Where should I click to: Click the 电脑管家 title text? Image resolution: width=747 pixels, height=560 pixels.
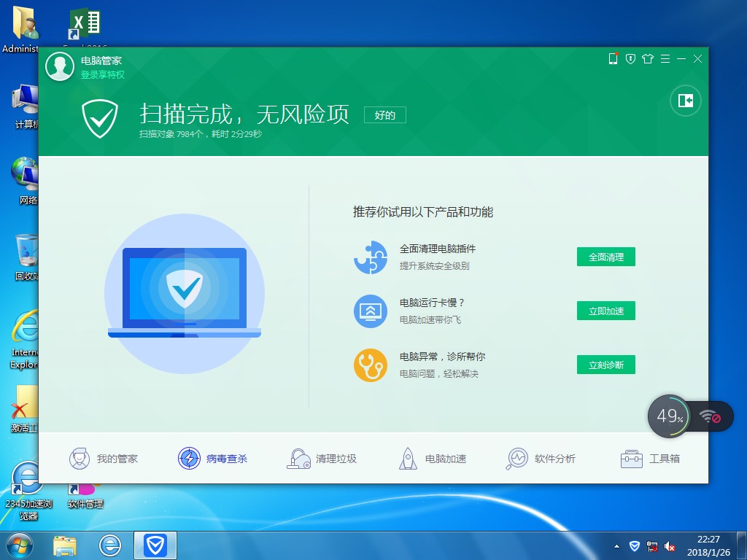click(x=101, y=61)
